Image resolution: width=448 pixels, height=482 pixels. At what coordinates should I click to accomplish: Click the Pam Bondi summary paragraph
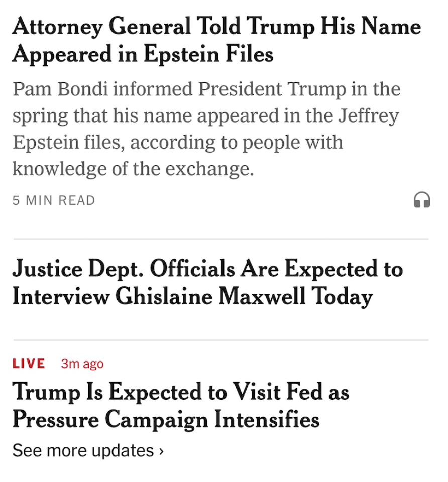[206, 129]
